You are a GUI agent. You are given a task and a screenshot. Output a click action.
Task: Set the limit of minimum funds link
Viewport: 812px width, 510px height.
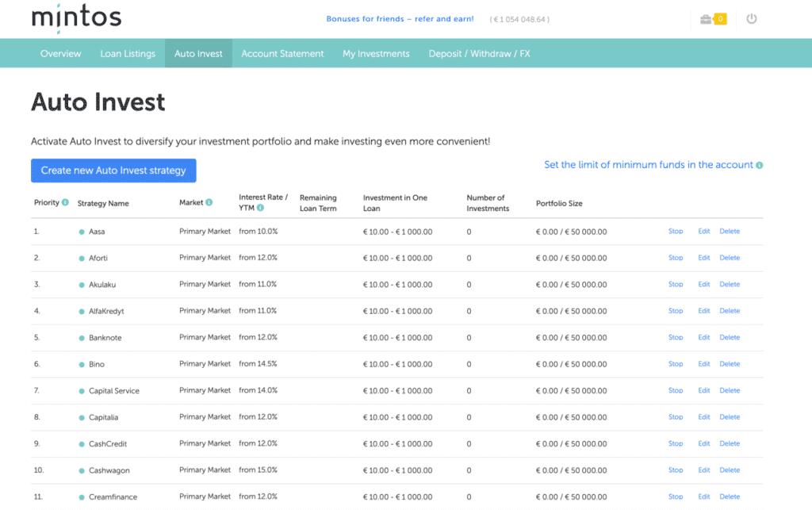click(x=649, y=165)
